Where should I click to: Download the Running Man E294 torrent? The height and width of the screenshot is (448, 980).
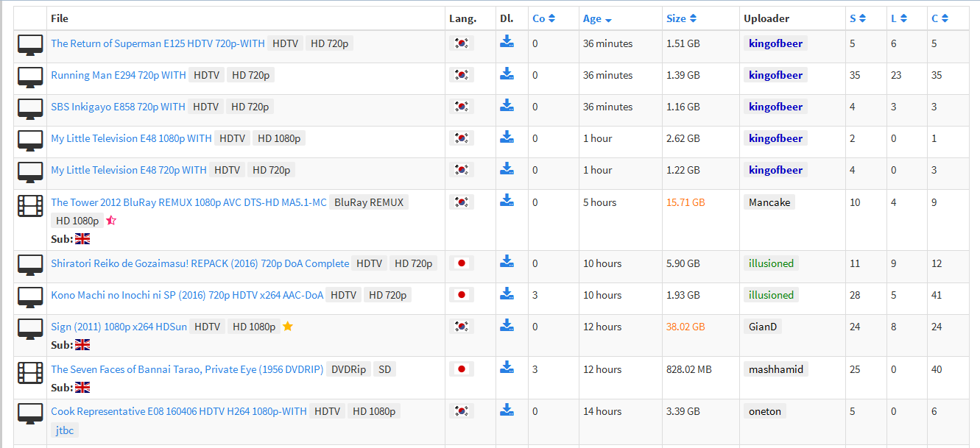[507, 74]
